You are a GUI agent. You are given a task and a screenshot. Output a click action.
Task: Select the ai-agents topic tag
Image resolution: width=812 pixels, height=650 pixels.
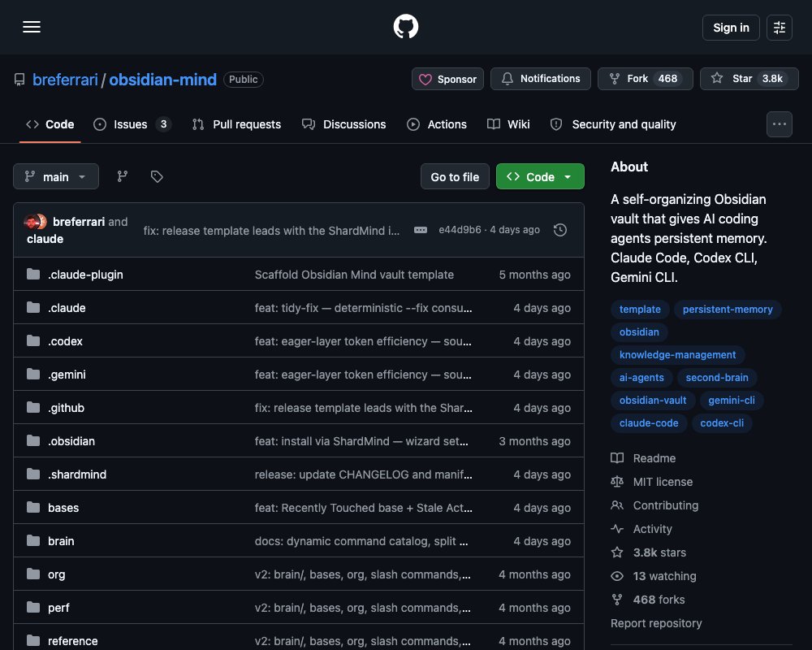pos(641,378)
